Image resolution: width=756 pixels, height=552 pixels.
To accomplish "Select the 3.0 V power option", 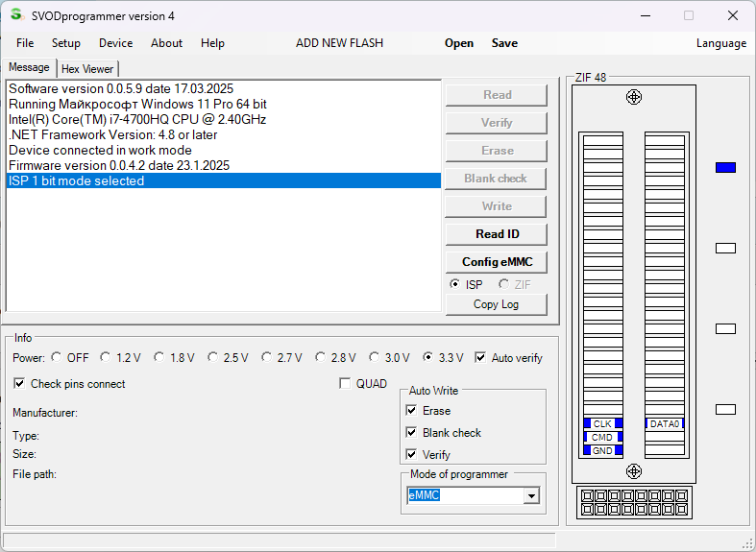I will (374, 357).
